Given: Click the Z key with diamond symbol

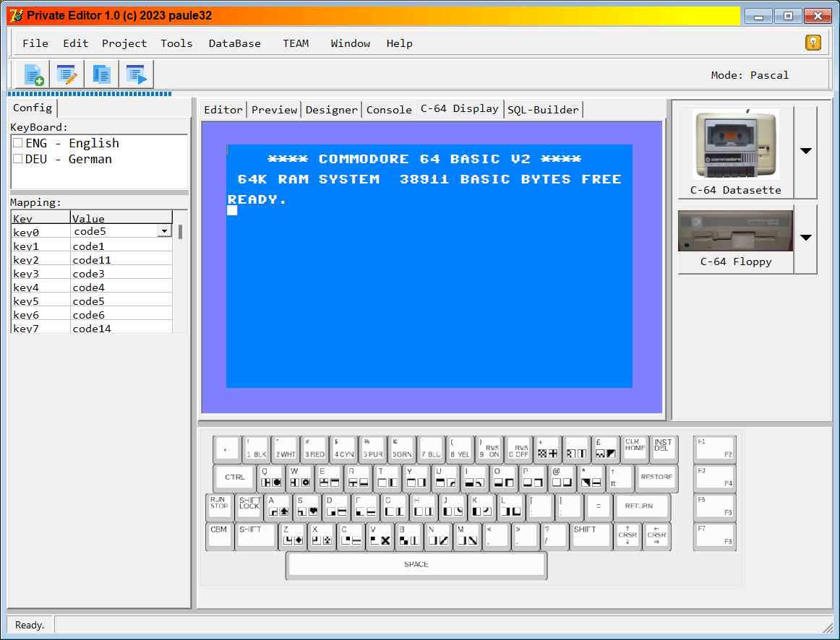Looking at the screenshot, I should 293,536.
